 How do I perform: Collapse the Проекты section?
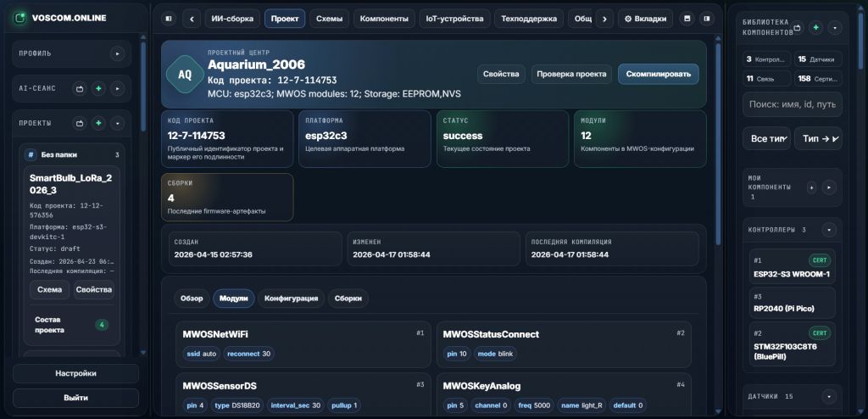(117, 123)
